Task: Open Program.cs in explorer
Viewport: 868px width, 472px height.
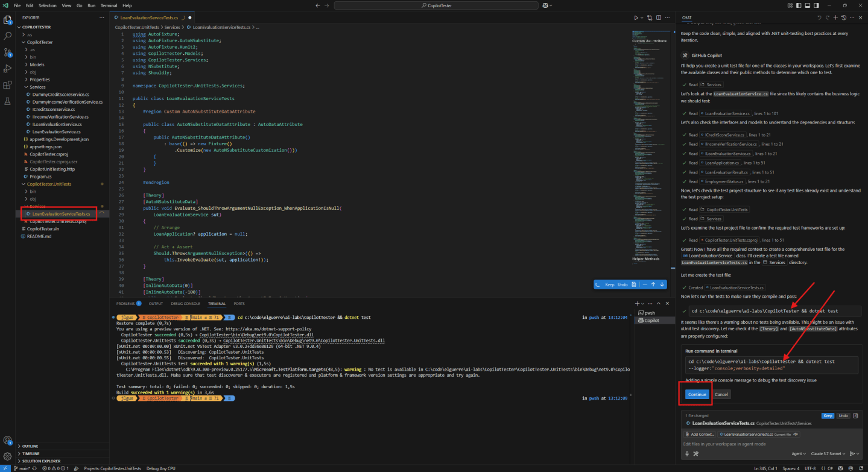Action: click(42, 176)
